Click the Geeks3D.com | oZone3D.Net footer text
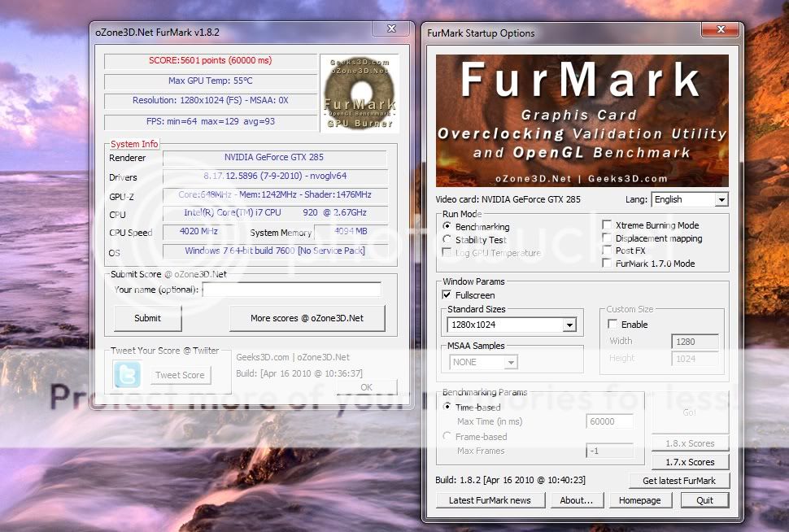Image resolution: width=789 pixels, height=532 pixels. 293,357
